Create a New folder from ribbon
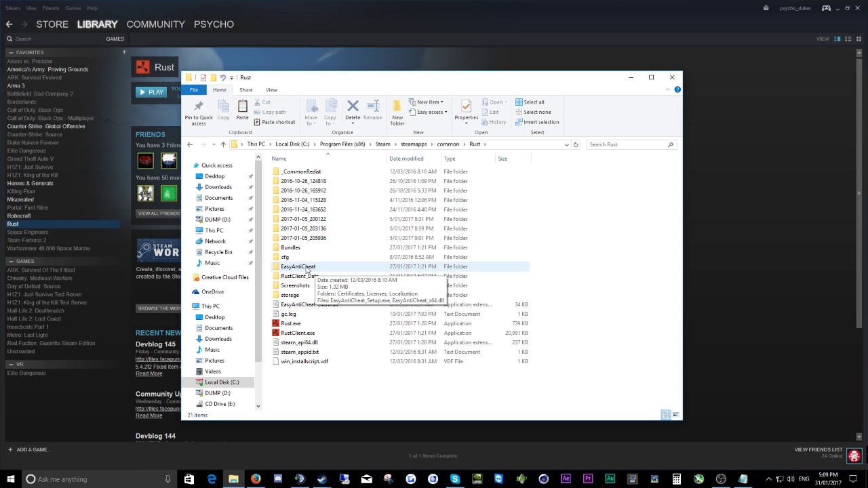This screenshot has height=488, width=868. [397, 112]
